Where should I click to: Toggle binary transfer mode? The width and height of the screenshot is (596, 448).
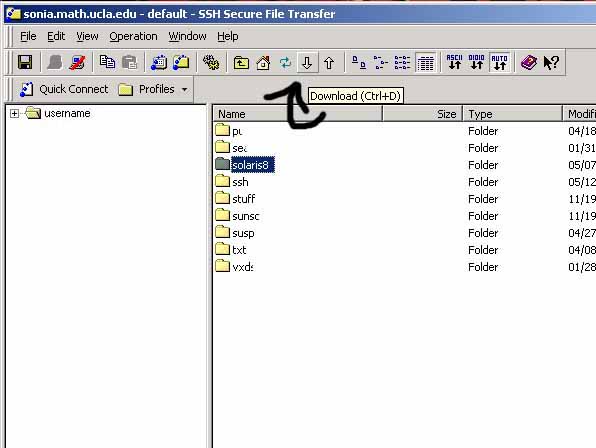tap(477, 62)
